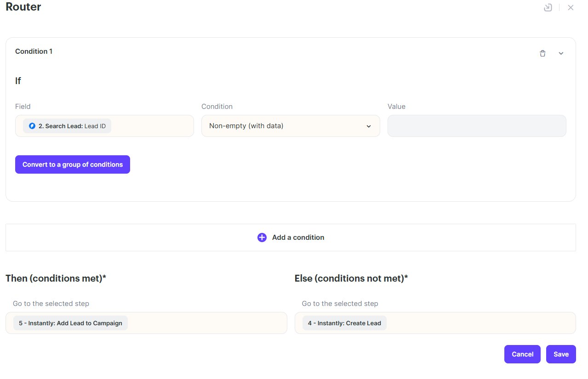The height and width of the screenshot is (379, 588).
Task: Select the Instantly: Create Lead step chip
Action: 344,323
